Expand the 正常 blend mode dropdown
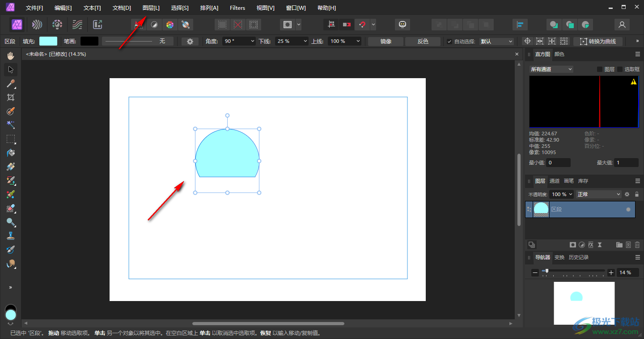 click(599, 194)
